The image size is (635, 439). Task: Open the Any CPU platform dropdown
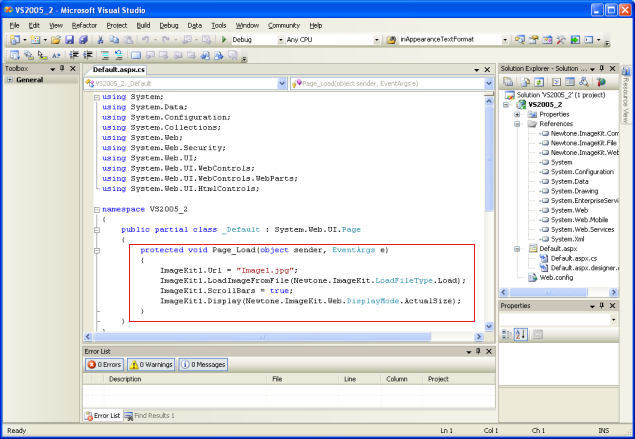pos(377,40)
